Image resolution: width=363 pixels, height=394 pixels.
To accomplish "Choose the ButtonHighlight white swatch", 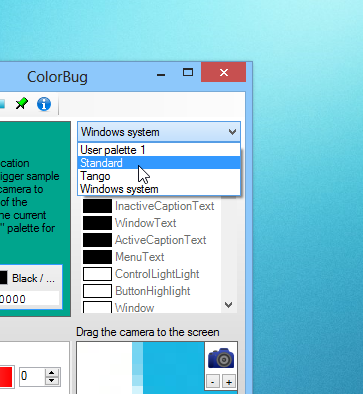I will tap(97, 291).
